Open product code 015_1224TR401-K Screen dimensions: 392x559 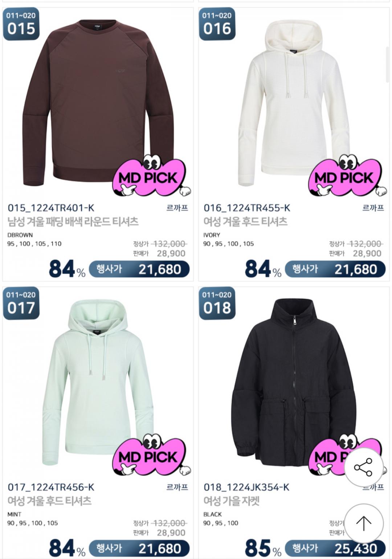(x=51, y=208)
